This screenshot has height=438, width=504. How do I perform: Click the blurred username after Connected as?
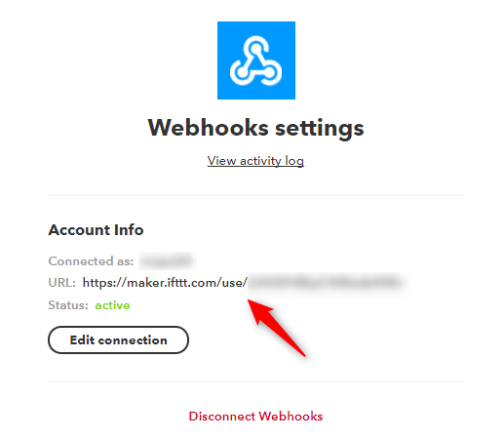(168, 260)
